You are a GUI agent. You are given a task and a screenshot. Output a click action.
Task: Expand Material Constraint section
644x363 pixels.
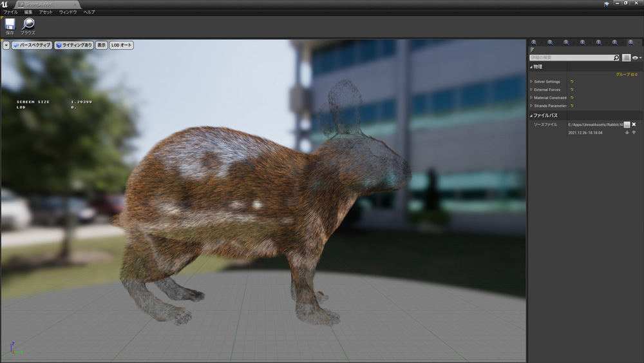pyautogui.click(x=531, y=98)
